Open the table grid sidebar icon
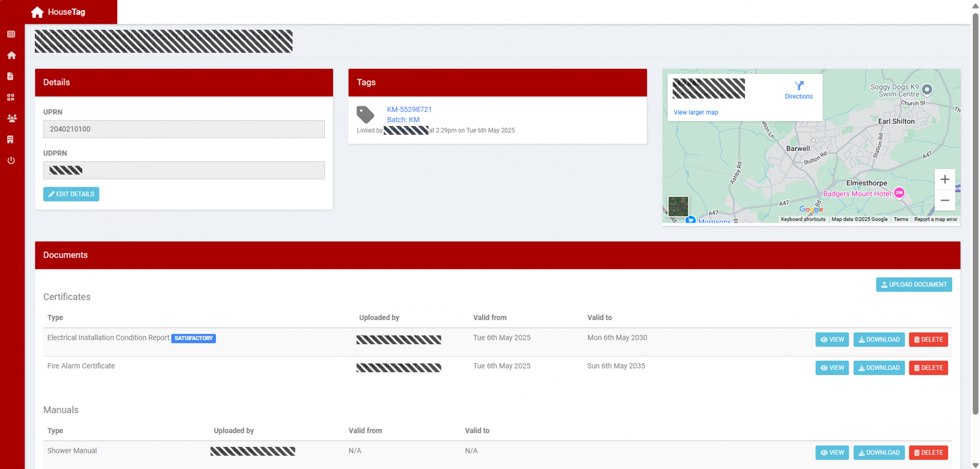 pyautogui.click(x=11, y=34)
